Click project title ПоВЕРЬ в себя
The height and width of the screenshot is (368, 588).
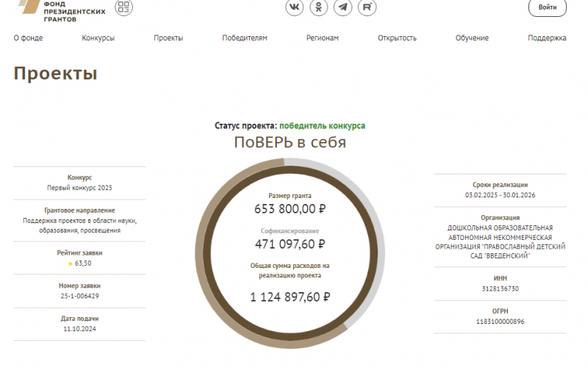(290, 142)
